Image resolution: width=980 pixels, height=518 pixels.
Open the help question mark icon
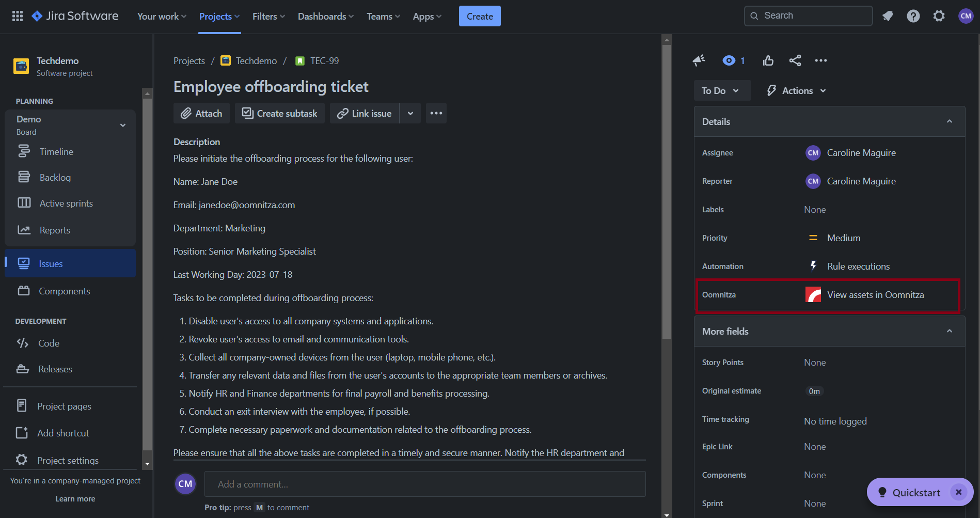click(913, 16)
